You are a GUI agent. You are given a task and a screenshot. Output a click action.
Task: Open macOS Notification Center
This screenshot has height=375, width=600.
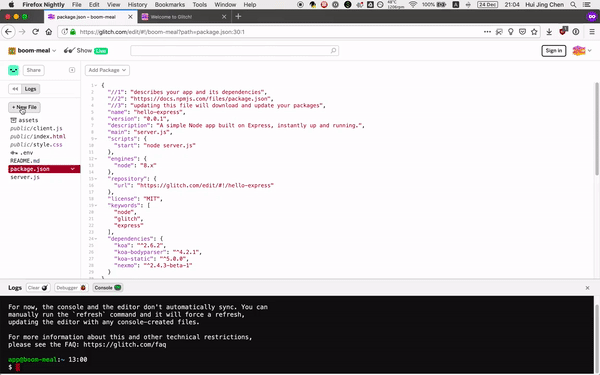[x=587, y=5]
